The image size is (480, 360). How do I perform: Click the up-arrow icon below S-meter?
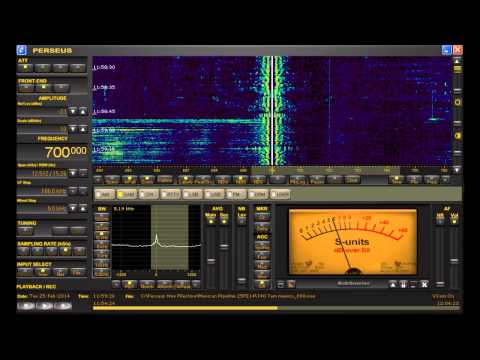point(393,284)
